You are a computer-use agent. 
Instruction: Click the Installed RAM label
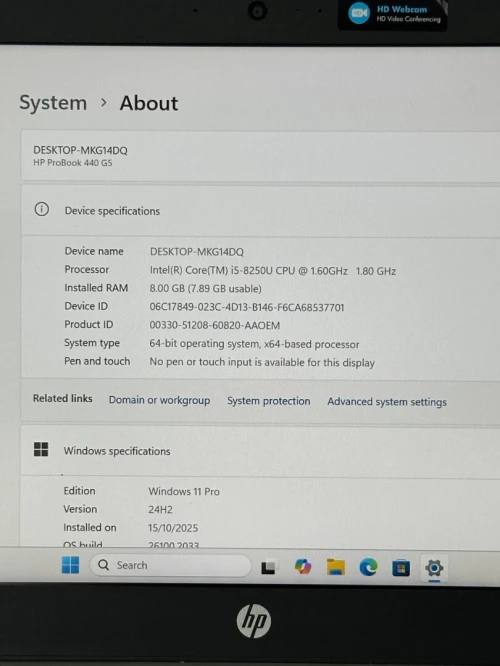click(96, 288)
